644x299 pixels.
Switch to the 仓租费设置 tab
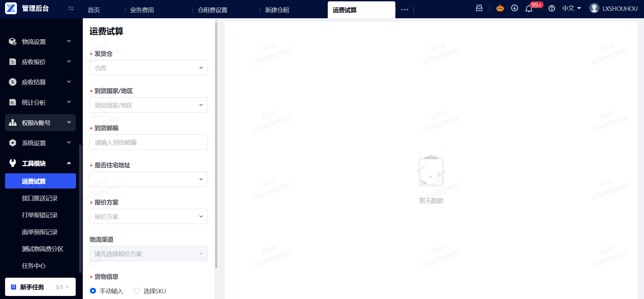click(213, 10)
